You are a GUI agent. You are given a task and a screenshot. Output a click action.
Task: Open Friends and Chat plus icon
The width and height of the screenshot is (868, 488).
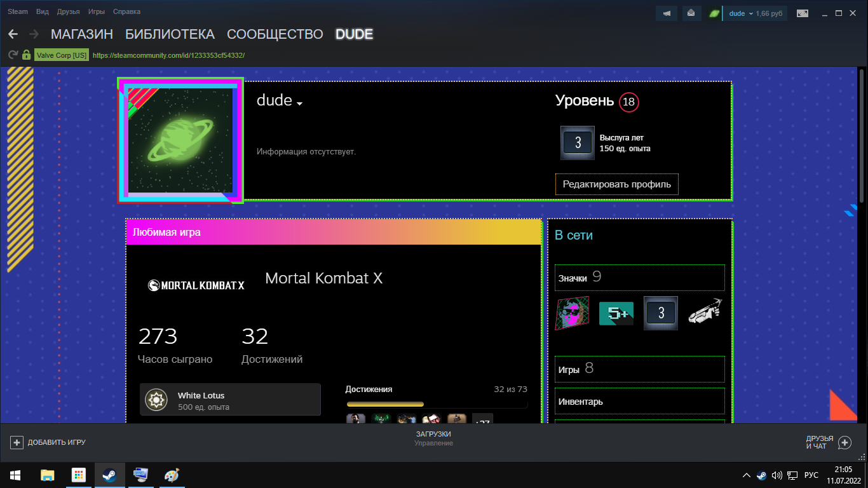click(x=844, y=442)
